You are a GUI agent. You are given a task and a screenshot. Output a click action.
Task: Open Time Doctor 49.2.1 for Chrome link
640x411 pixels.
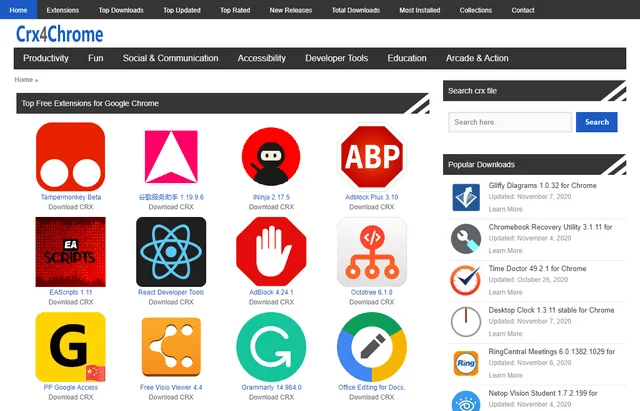537,269
